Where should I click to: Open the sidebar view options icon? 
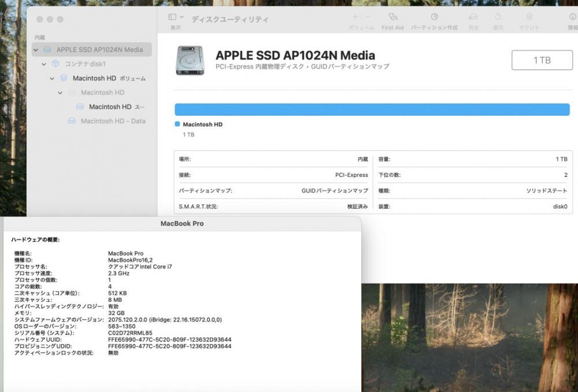coord(172,17)
